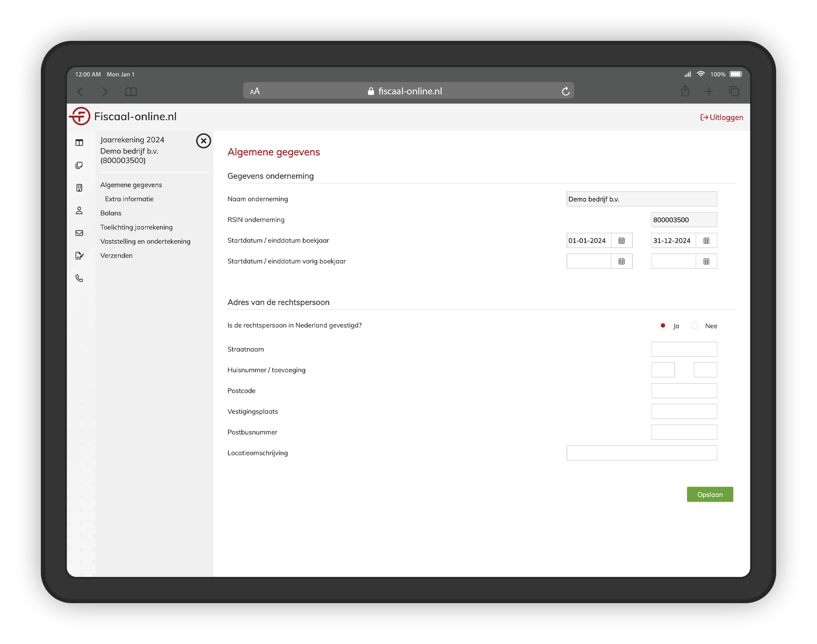Open the envelope mail icon in sidebar
This screenshot has height=644, width=817.
pos(79,233)
